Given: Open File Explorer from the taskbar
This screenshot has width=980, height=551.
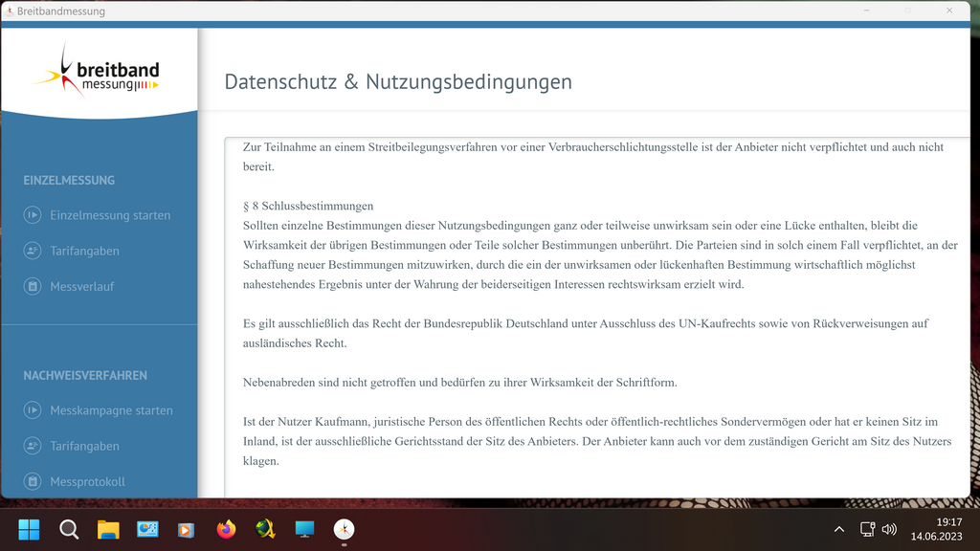Looking at the screenshot, I should tap(108, 529).
